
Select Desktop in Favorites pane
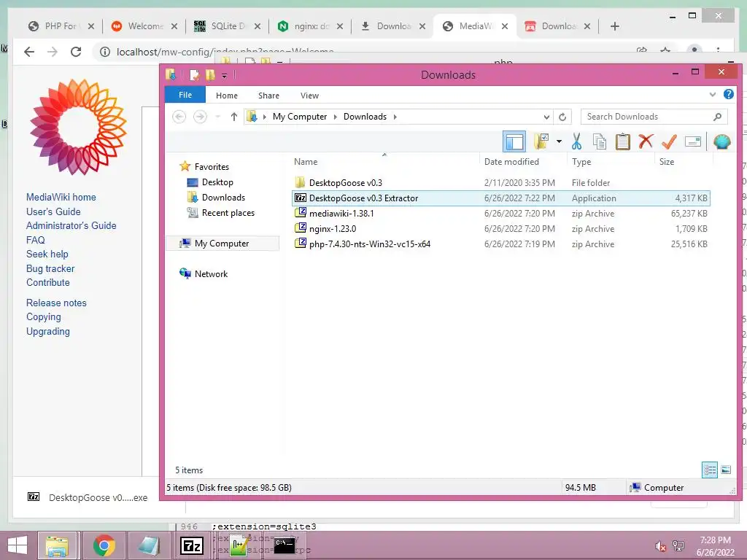(x=217, y=182)
